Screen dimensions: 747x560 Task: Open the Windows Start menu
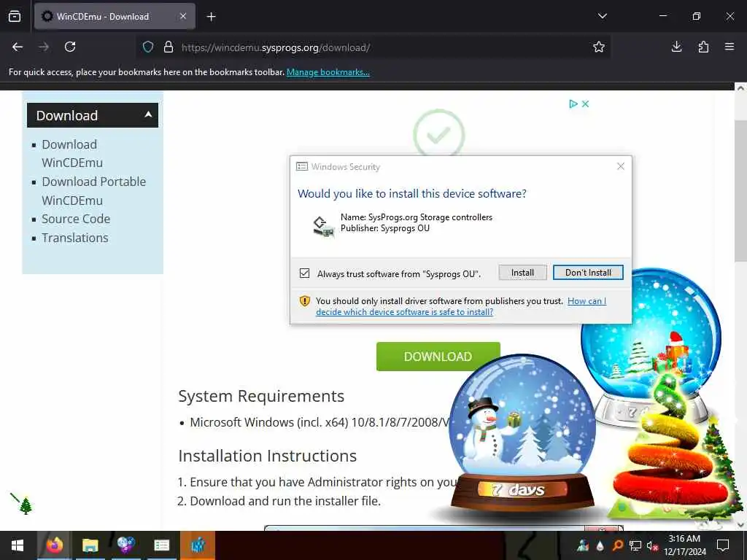(x=18, y=545)
